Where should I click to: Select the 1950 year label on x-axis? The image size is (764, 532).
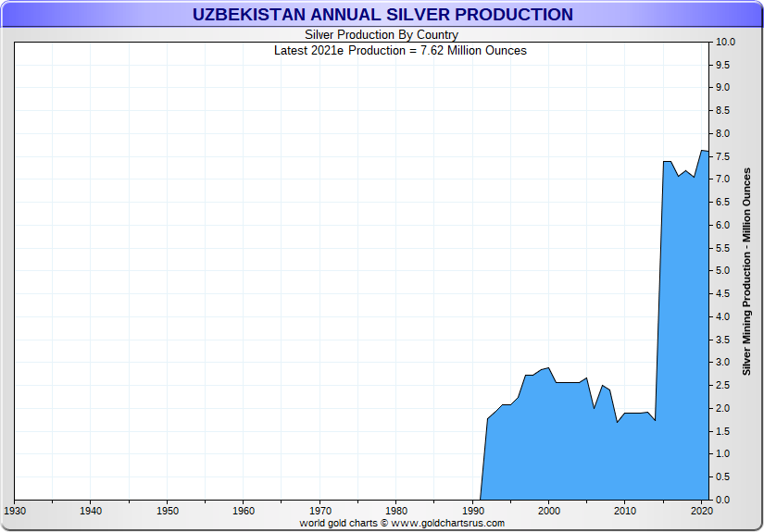(167, 511)
